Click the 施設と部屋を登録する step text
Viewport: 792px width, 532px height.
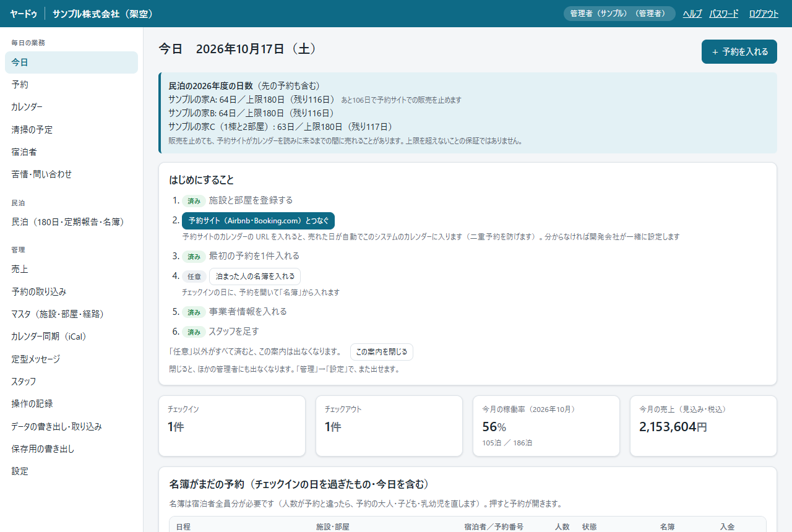point(251,200)
